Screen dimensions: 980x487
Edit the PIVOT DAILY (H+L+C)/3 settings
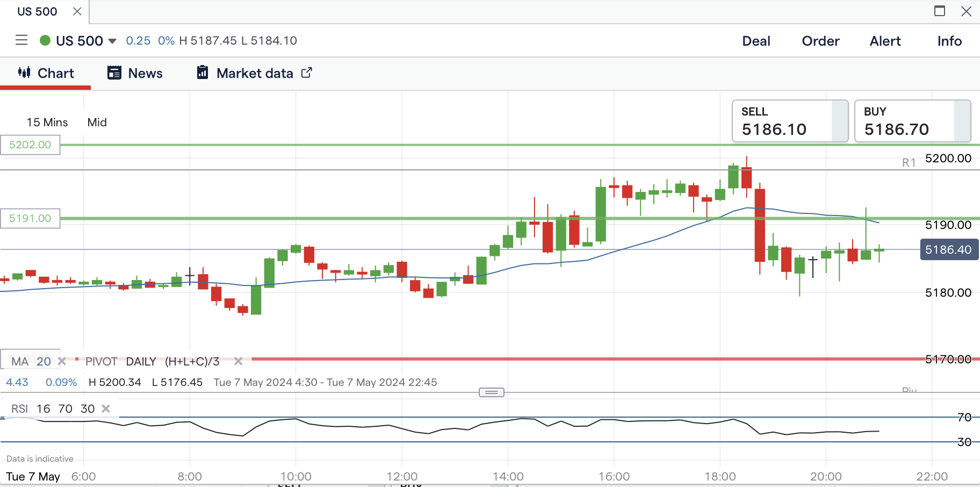coord(153,361)
